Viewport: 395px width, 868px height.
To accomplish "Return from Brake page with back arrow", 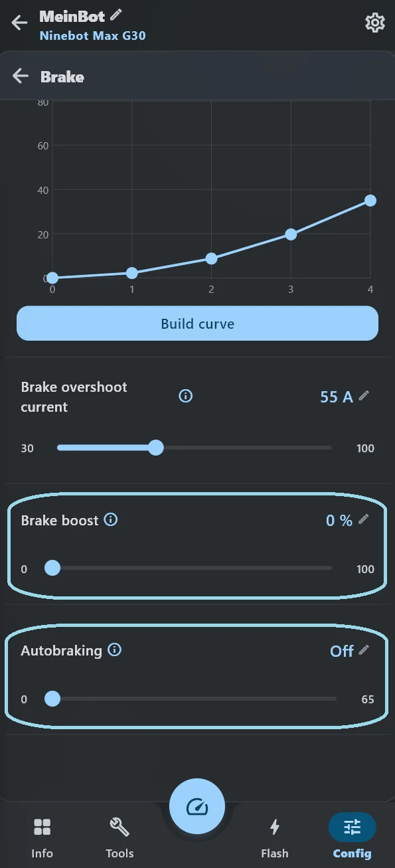I will point(21,76).
